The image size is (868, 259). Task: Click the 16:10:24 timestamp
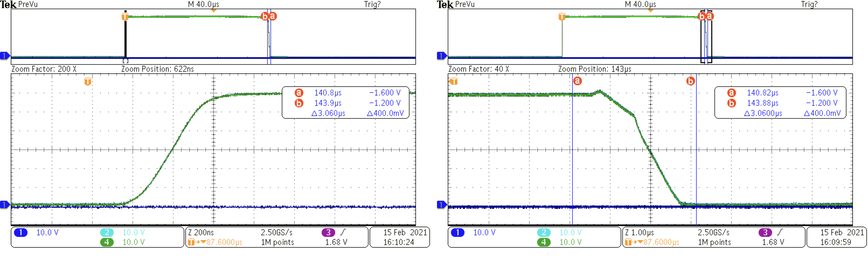pos(399,242)
